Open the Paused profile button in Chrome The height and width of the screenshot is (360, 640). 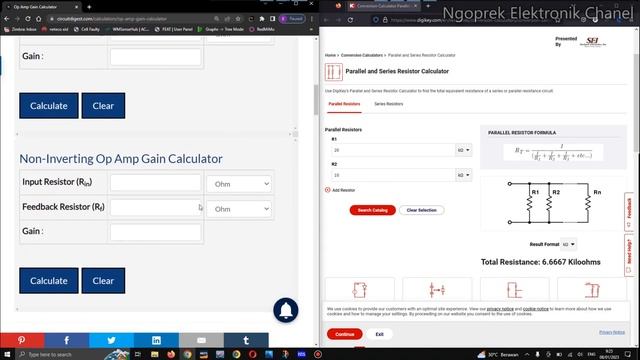coord(292,19)
